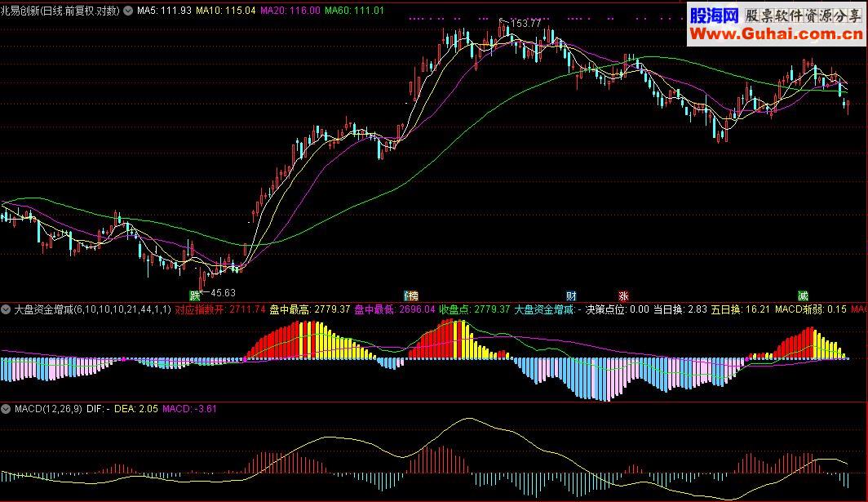Click the green 跌 event marker icon
This screenshot has width=868, height=502.
195,295
